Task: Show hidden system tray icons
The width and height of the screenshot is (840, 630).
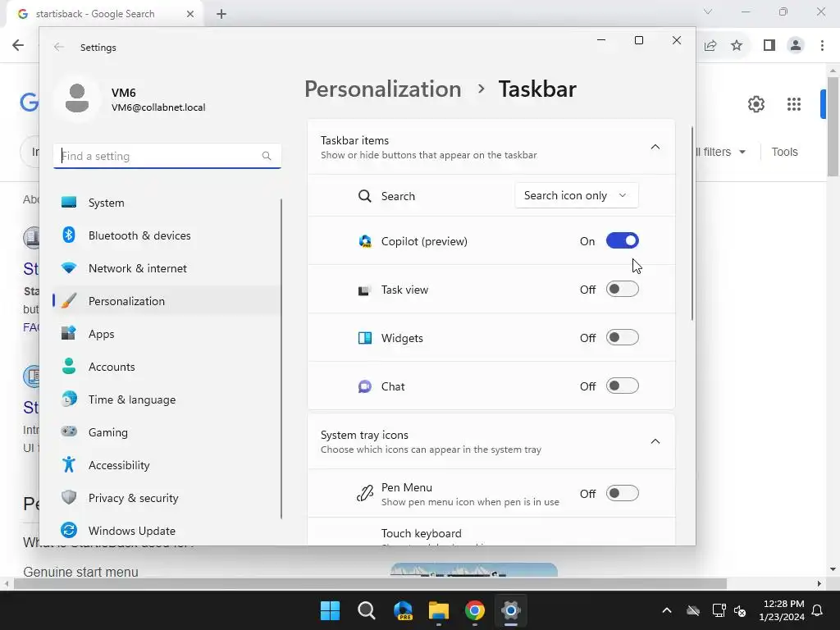Action: [x=666, y=610]
